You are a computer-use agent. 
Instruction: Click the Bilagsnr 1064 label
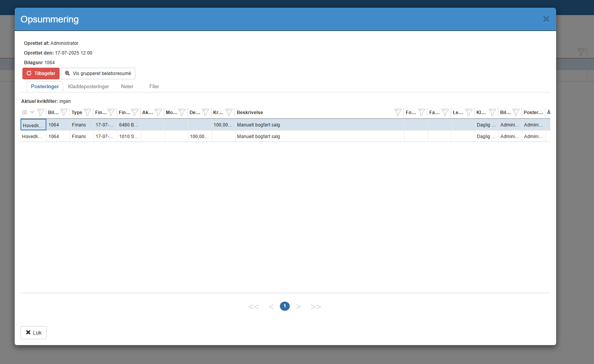(39, 63)
